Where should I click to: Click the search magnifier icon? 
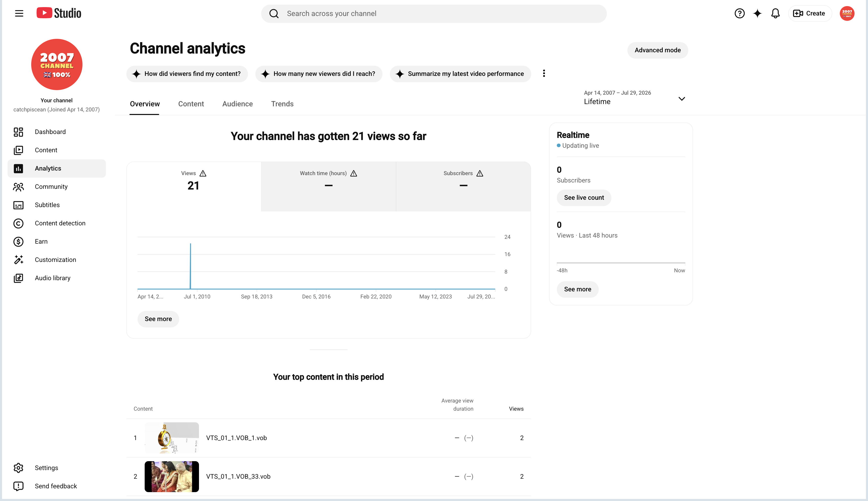[x=274, y=13]
